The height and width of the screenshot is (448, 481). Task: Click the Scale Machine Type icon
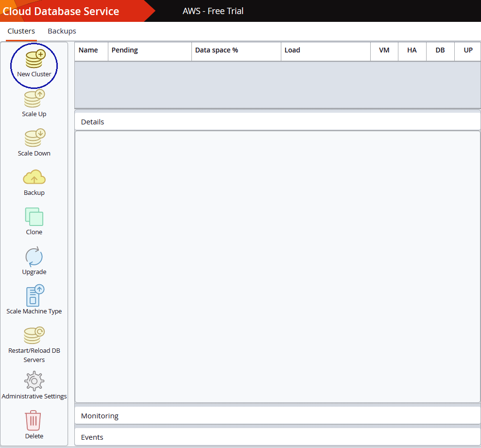(x=34, y=296)
